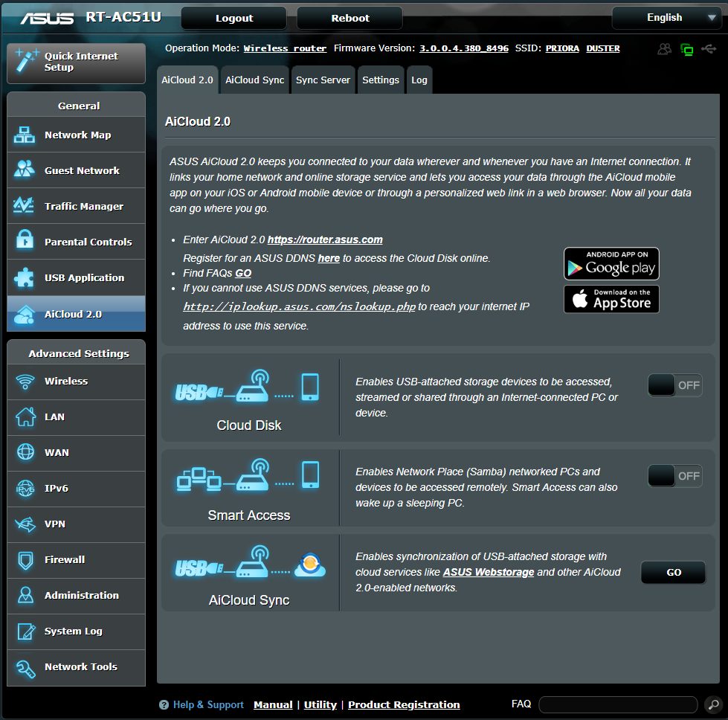Click the Network Map icon
Screen dimensions: 728x720
(24, 135)
